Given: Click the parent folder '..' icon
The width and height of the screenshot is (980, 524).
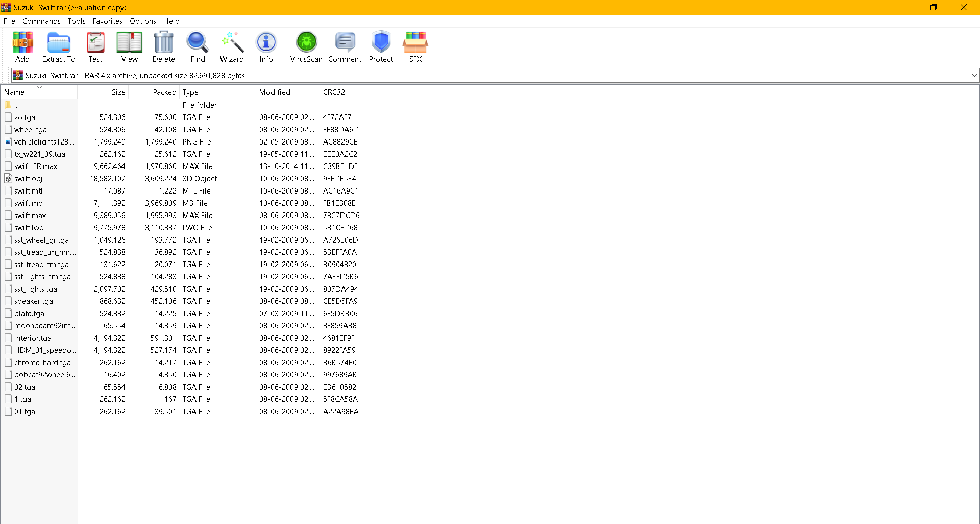Looking at the screenshot, I should point(8,105).
